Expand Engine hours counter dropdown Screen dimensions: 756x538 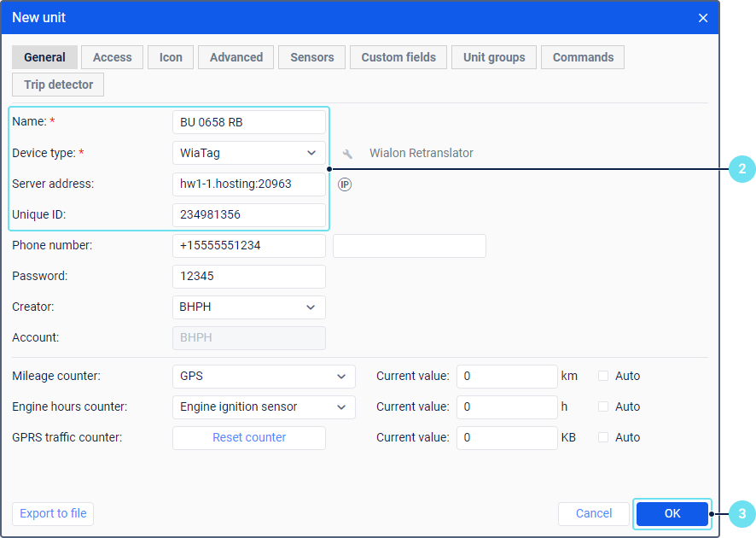click(264, 407)
